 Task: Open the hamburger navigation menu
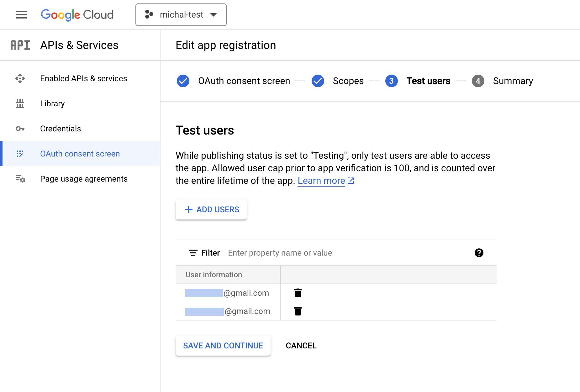click(21, 15)
